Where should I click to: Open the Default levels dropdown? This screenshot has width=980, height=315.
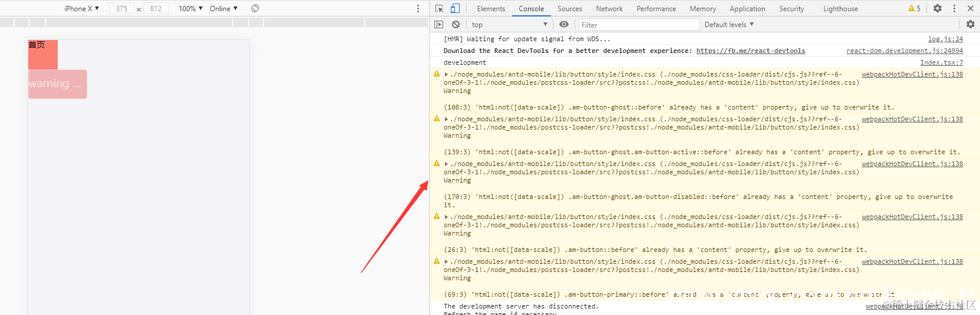(729, 25)
